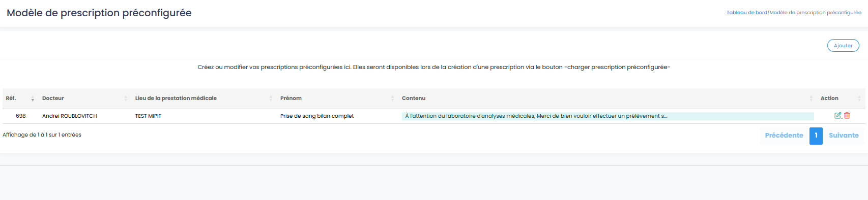This screenshot has width=868, height=200.
Task: Click the Contenu column header label
Action: tap(414, 98)
